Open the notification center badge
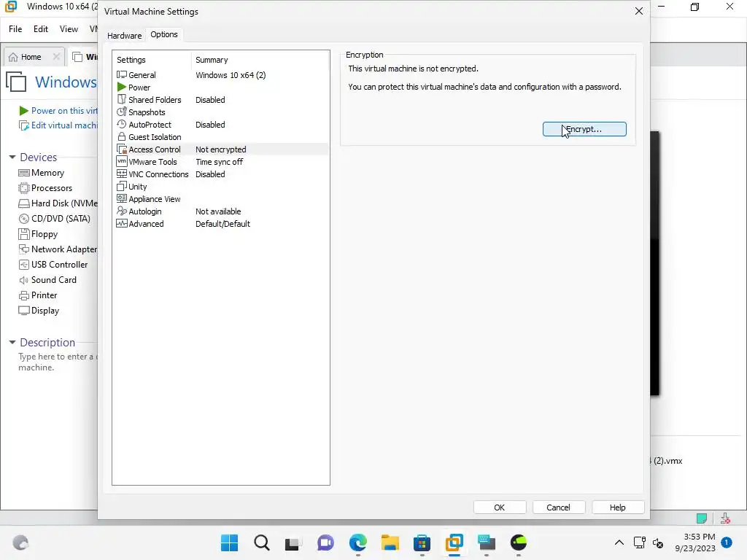This screenshot has height=560, width=747. (727, 542)
